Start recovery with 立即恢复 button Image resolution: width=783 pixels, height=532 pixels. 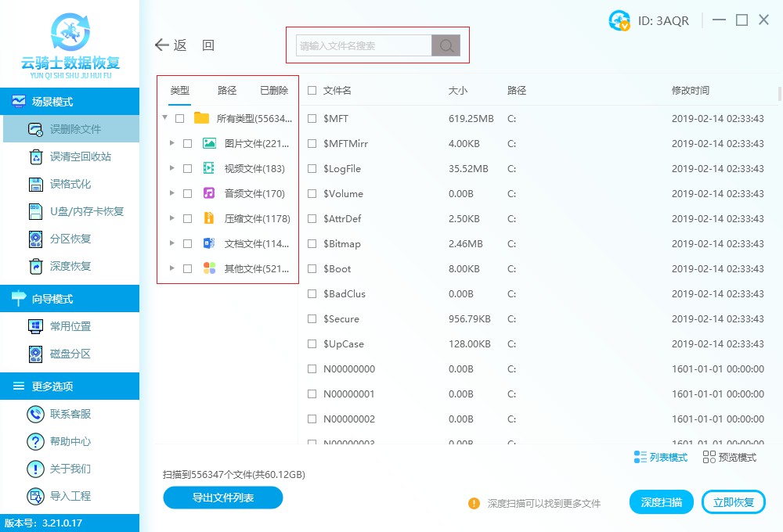coord(733,501)
